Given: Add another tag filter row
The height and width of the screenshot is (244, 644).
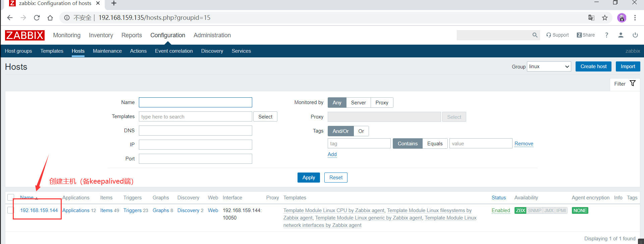Looking at the screenshot, I should tap(332, 154).
